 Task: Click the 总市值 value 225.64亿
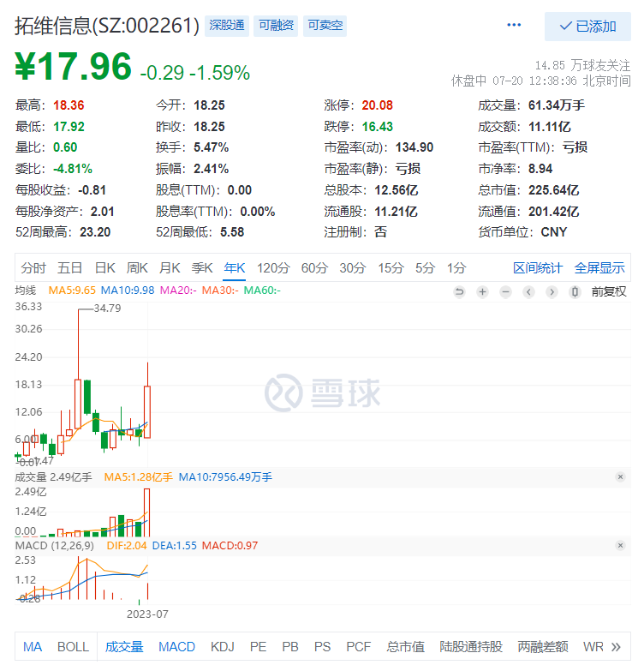click(554, 190)
